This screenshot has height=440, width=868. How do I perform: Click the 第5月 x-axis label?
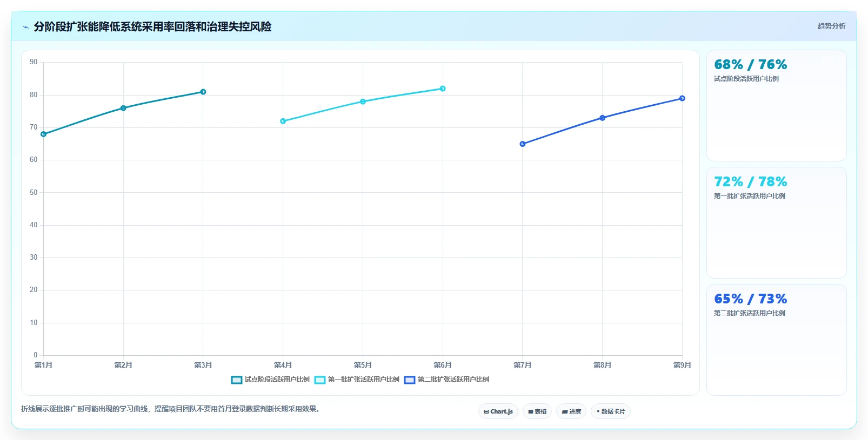pyautogui.click(x=363, y=365)
